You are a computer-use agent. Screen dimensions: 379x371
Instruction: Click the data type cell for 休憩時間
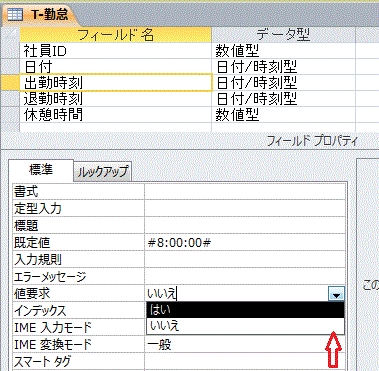283,115
